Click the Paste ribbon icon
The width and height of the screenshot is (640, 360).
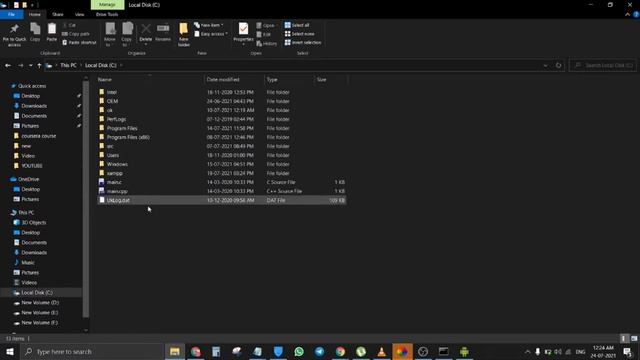(51, 32)
